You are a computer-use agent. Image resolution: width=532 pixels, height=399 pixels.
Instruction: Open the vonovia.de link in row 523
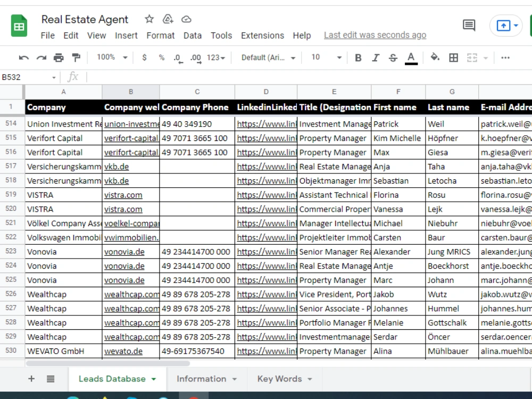tap(123, 251)
